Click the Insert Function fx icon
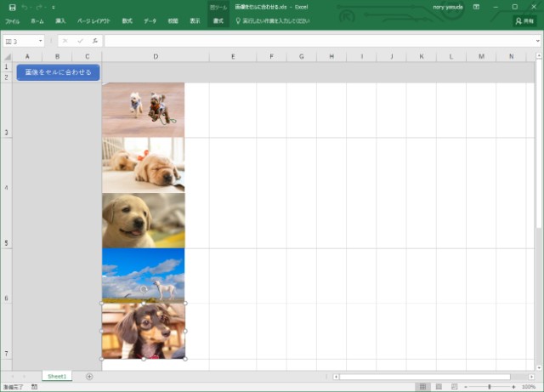This screenshot has width=544, height=392. coord(95,41)
